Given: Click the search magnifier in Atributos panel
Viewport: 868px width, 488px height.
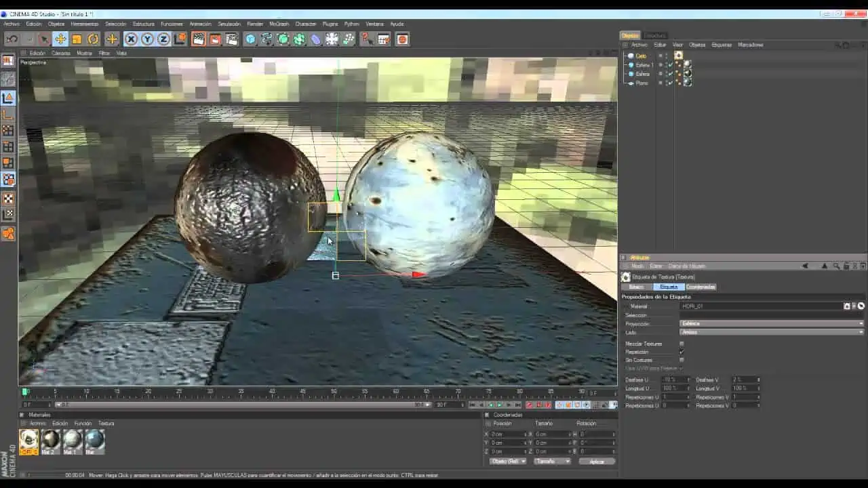Looking at the screenshot, I should tap(837, 266).
